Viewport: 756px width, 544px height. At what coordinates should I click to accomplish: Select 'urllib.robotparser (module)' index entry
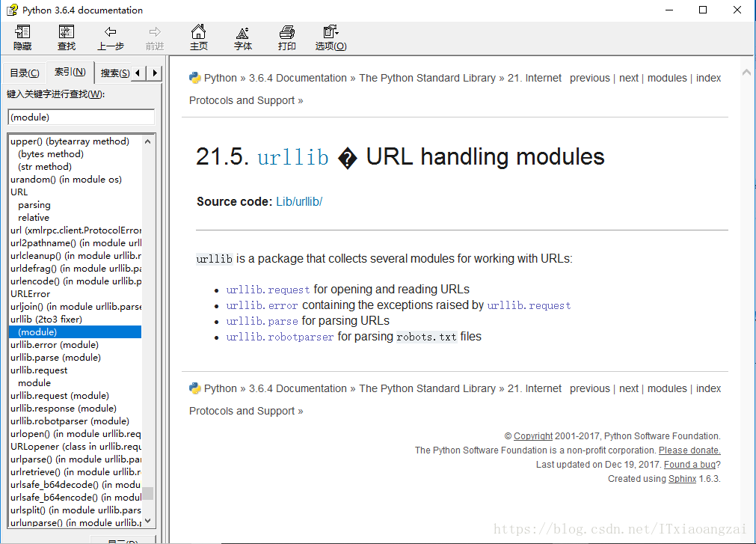70,421
